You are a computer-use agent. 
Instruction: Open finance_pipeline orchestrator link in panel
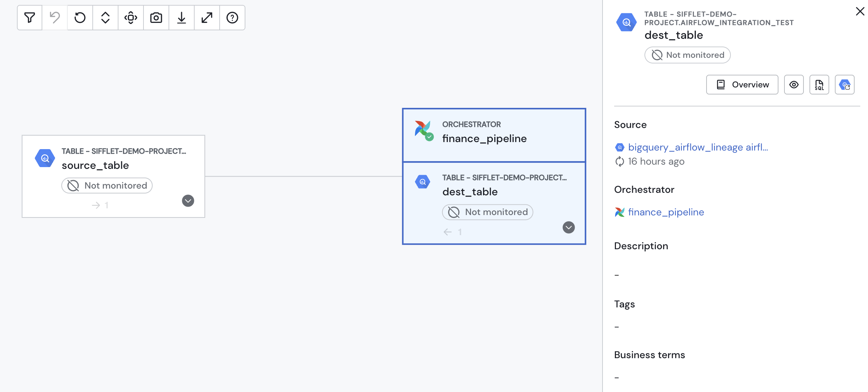pyautogui.click(x=666, y=212)
